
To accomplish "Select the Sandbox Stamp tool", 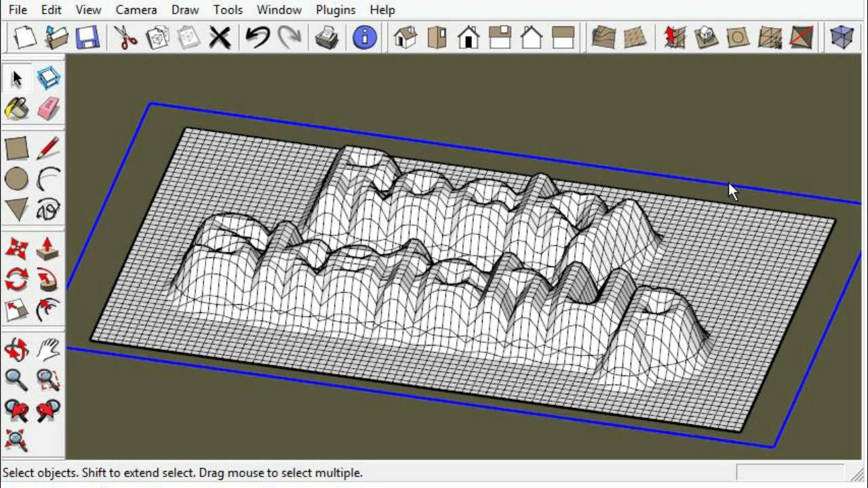I will pyautogui.click(x=706, y=37).
